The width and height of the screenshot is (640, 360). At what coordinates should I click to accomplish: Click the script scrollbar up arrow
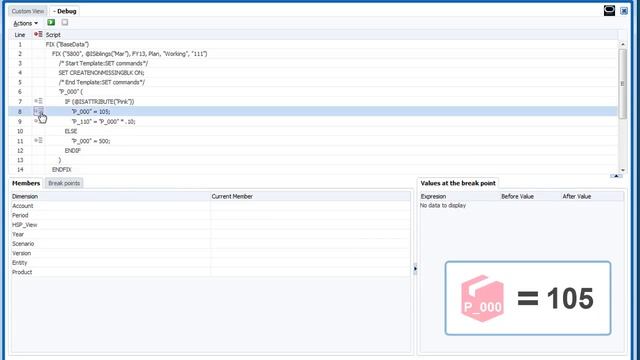[622, 44]
